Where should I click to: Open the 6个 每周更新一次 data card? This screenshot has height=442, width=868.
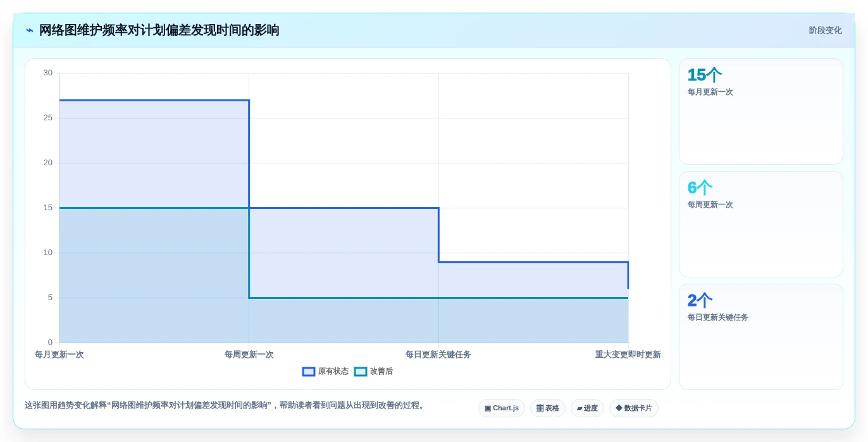[x=761, y=224]
